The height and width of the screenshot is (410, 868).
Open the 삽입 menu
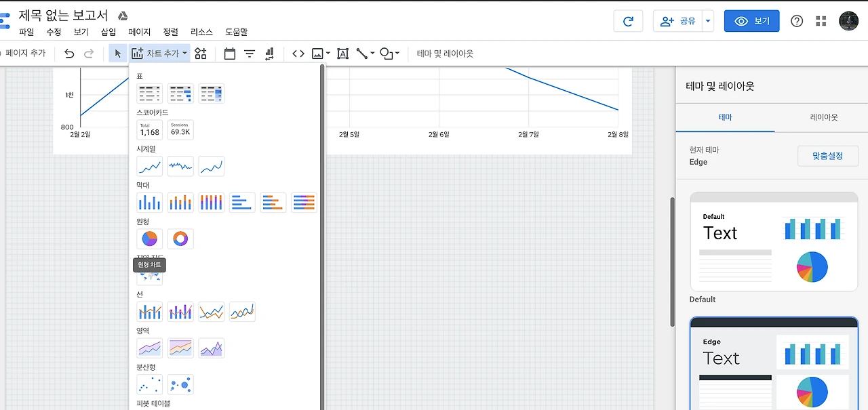pyautogui.click(x=108, y=32)
